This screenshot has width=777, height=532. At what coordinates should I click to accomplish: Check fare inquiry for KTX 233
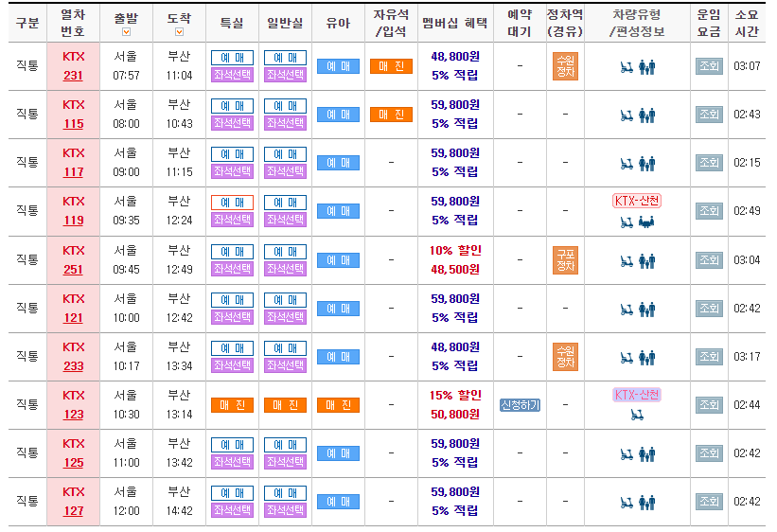click(709, 357)
